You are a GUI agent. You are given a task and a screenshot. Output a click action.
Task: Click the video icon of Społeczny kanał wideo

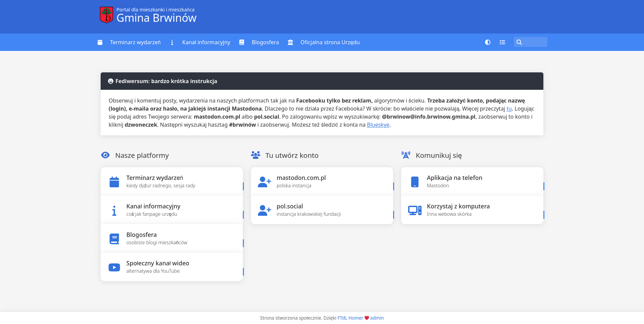(x=114, y=267)
